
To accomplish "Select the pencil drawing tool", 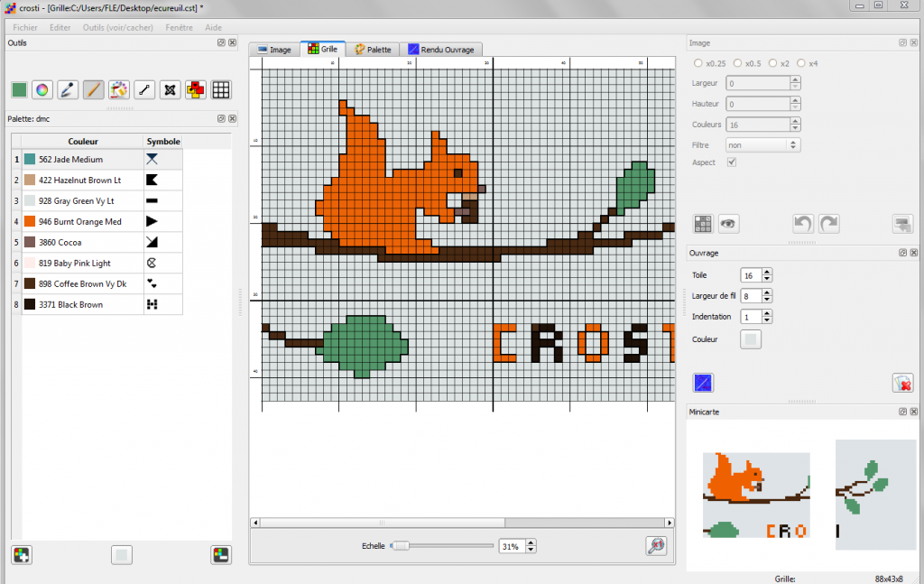I will (x=93, y=90).
